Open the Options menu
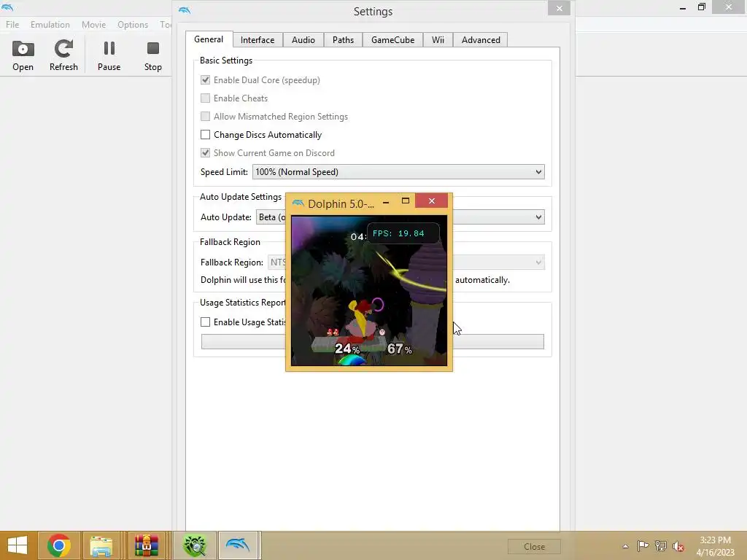The image size is (747, 560). coord(133,24)
